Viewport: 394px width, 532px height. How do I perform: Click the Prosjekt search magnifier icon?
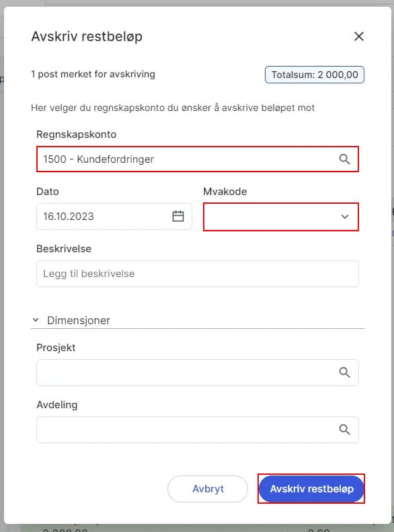click(344, 372)
